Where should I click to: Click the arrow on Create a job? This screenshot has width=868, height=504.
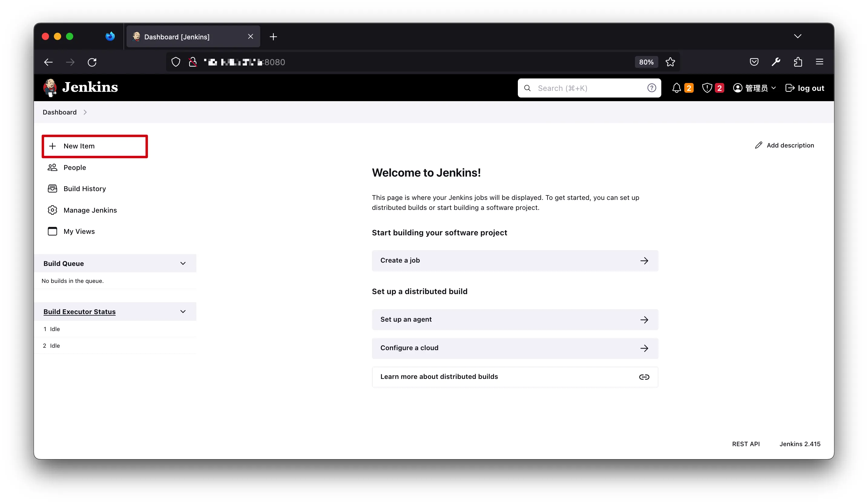[x=644, y=260]
